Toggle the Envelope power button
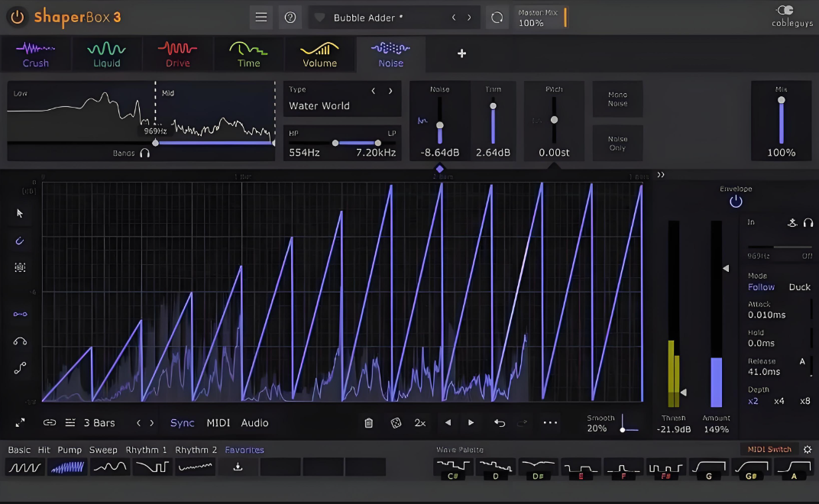This screenshot has width=819, height=504. tap(736, 202)
